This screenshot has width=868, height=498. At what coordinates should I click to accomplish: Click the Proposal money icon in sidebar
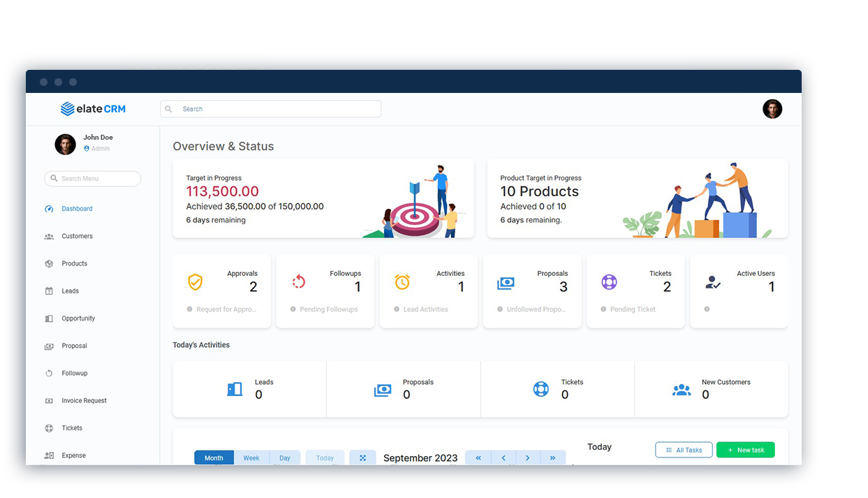point(49,346)
